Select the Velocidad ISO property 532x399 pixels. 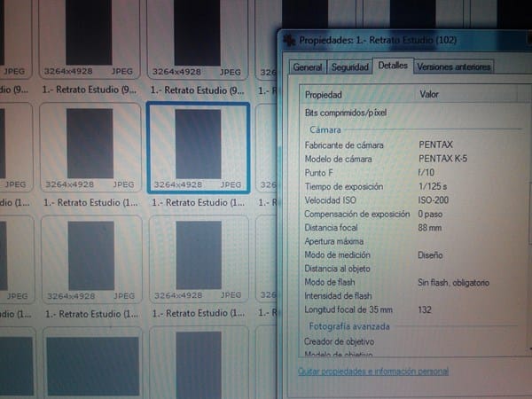coord(330,200)
